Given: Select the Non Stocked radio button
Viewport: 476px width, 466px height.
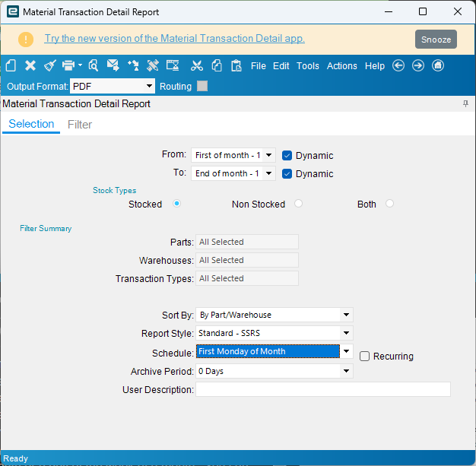Looking at the screenshot, I should 298,204.
